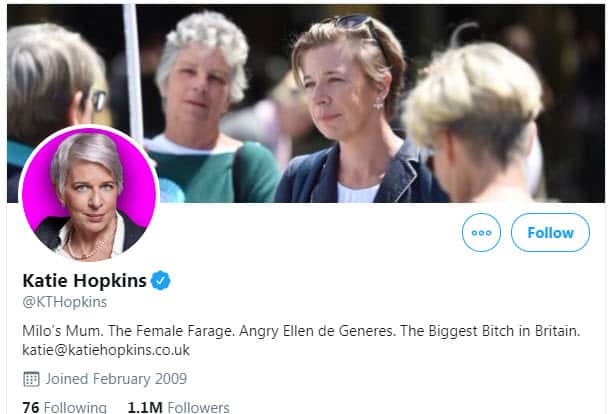Open the three-dot more options menu
This screenshot has width=610, height=414.
pyautogui.click(x=481, y=233)
